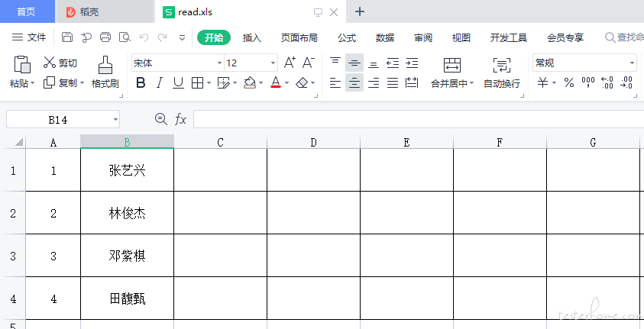Switch to the 审阅 tab

coord(423,37)
